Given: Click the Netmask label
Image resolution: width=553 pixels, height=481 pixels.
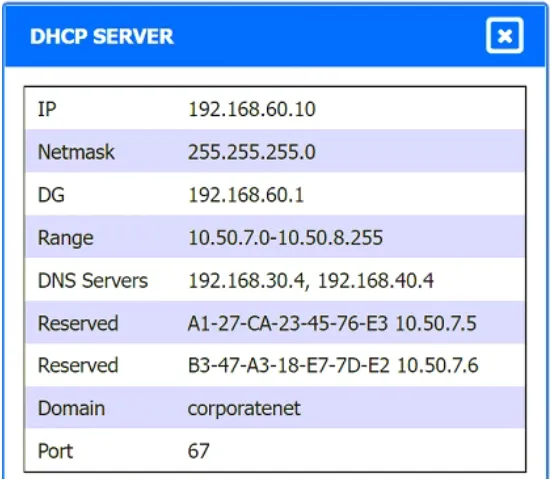Looking at the screenshot, I should 76,152.
